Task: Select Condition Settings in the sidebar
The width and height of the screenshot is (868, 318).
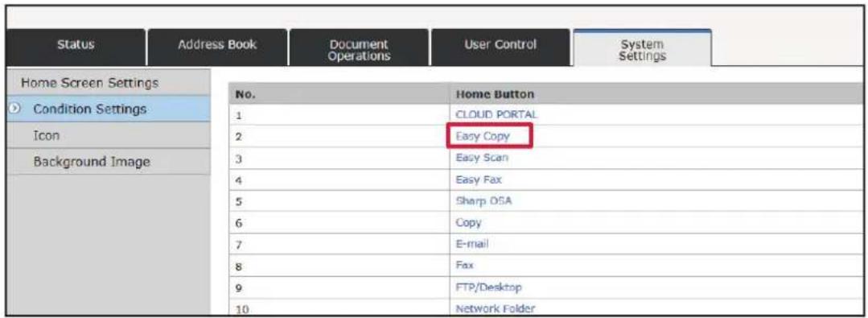Action: 109,109
